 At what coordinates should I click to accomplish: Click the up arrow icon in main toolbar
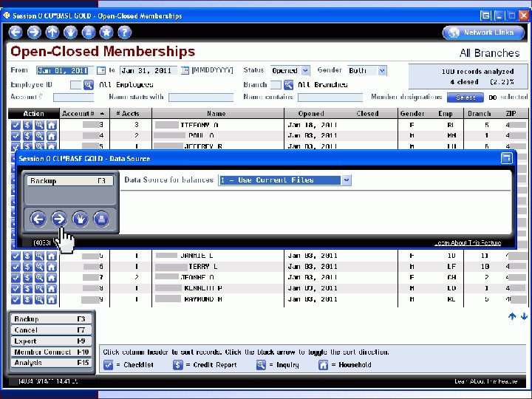click(52, 33)
